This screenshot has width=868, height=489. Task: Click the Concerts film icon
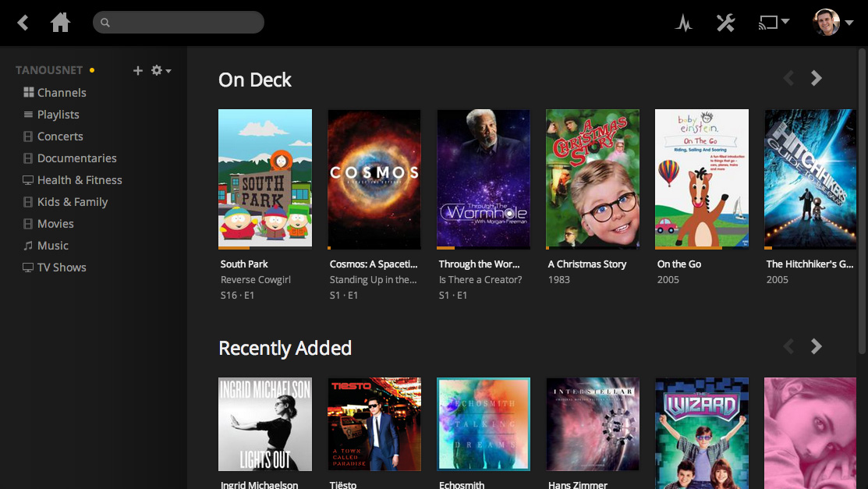[x=27, y=136]
